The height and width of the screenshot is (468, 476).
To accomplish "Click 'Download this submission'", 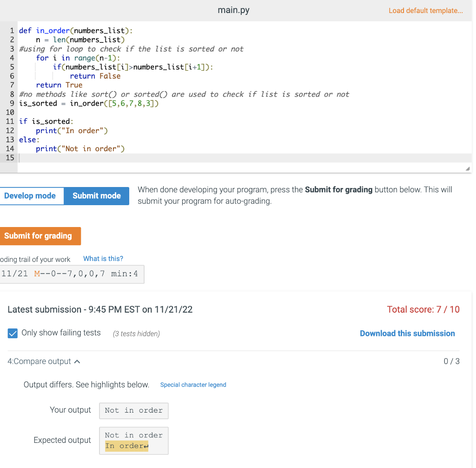I will point(407,333).
